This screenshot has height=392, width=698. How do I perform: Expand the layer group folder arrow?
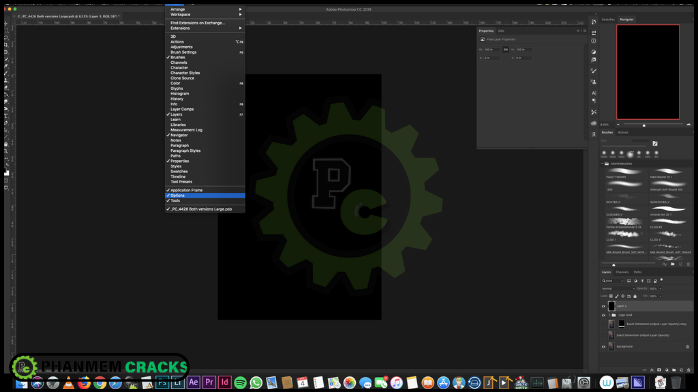point(609,315)
